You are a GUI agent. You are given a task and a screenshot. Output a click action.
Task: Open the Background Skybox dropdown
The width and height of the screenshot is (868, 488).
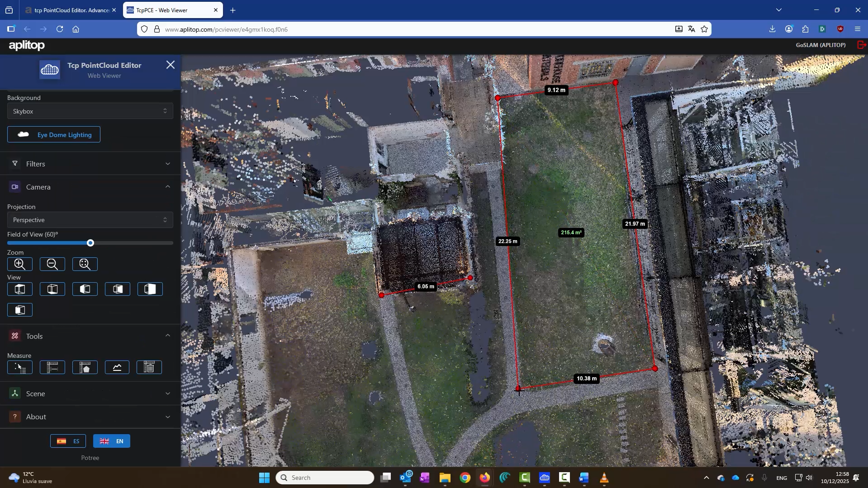click(89, 111)
